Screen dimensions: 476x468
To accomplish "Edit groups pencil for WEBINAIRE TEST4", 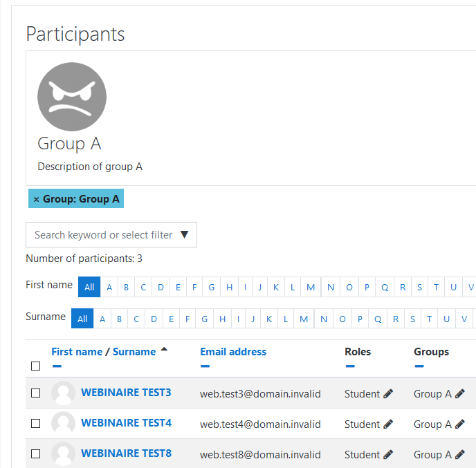I will point(459,424).
